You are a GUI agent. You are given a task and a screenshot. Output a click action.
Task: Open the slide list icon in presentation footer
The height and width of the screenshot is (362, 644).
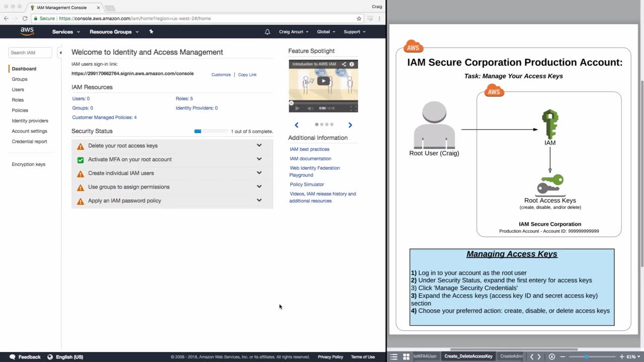coord(394,356)
